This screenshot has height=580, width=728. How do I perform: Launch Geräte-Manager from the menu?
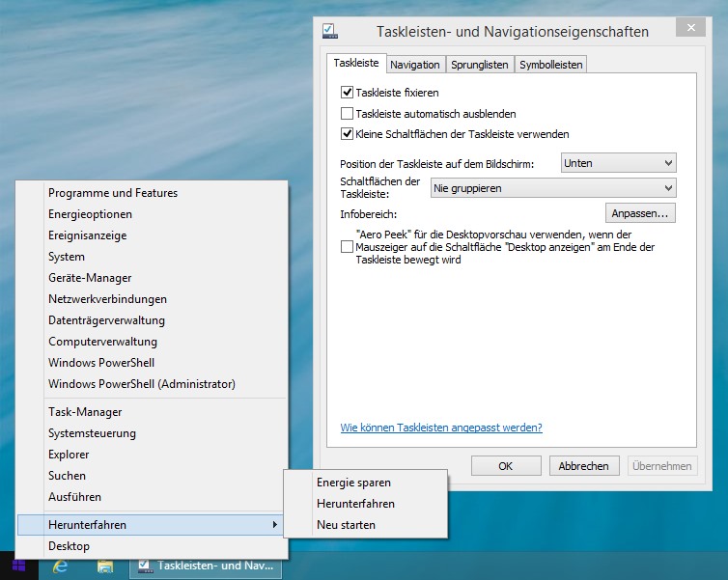pyautogui.click(x=152, y=278)
